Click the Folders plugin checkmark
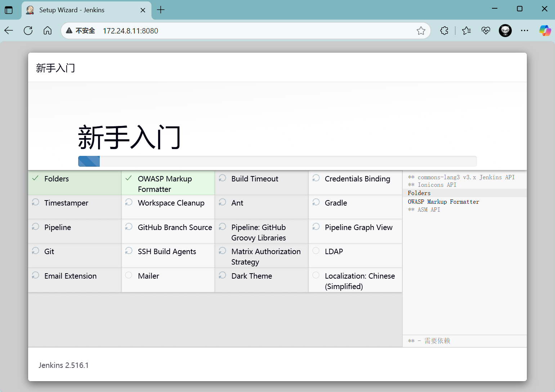 point(35,179)
